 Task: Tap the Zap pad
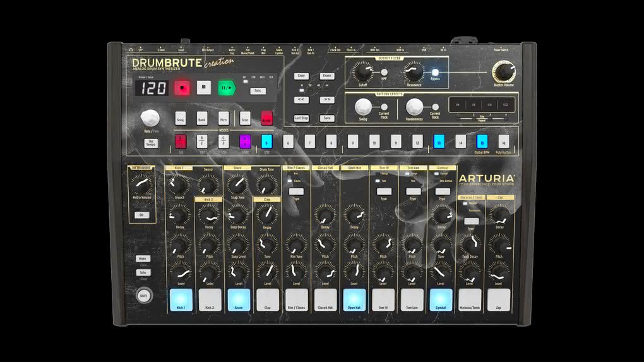pyautogui.click(x=499, y=300)
